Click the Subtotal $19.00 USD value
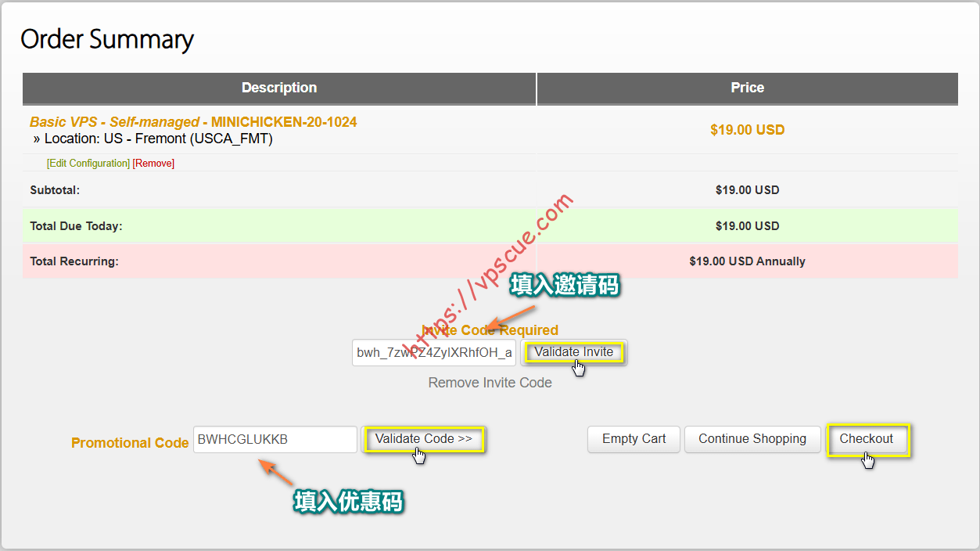The width and height of the screenshot is (980, 551). point(747,189)
